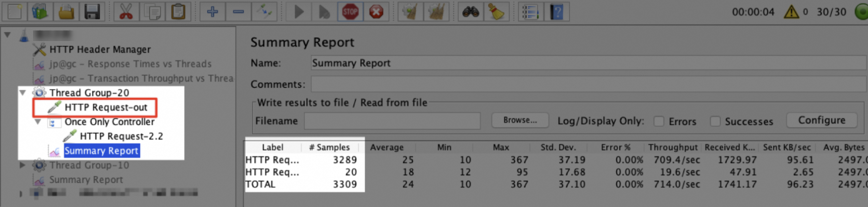The width and height of the screenshot is (868, 207).
Task: Click into the Name field
Action: (589, 63)
